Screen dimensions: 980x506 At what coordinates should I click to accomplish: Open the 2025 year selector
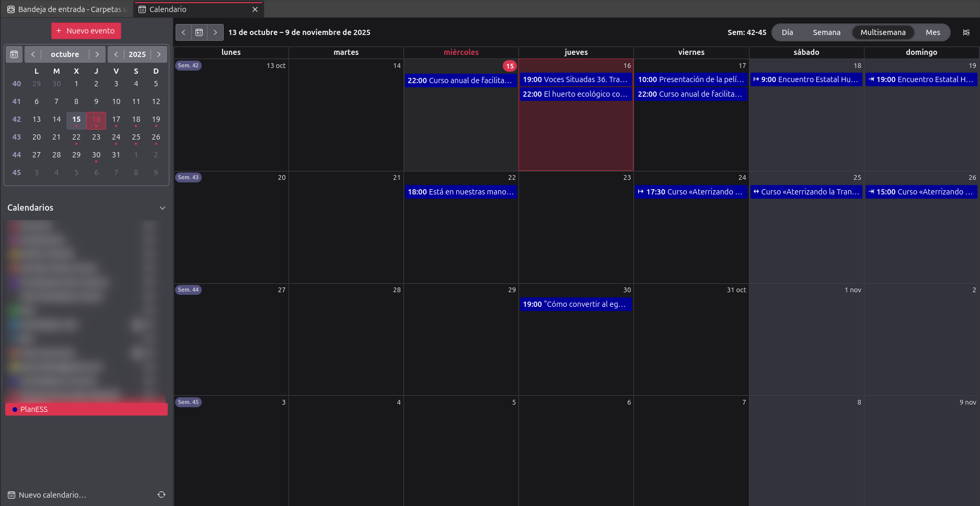(x=137, y=54)
